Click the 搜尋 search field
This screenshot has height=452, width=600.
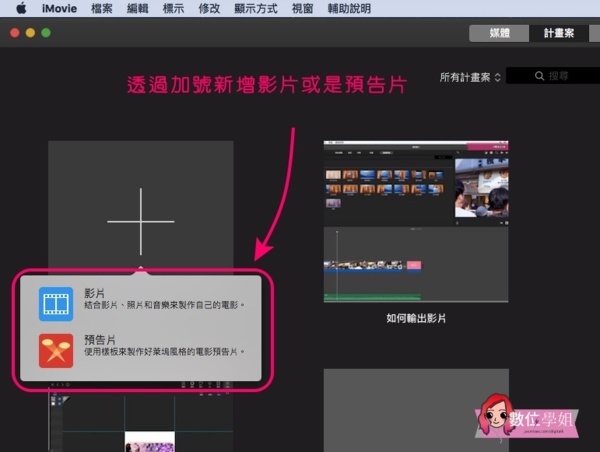pos(555,76)
